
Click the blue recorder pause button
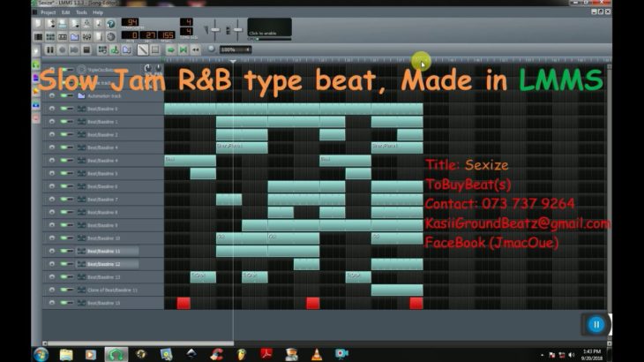coord(596,325)
